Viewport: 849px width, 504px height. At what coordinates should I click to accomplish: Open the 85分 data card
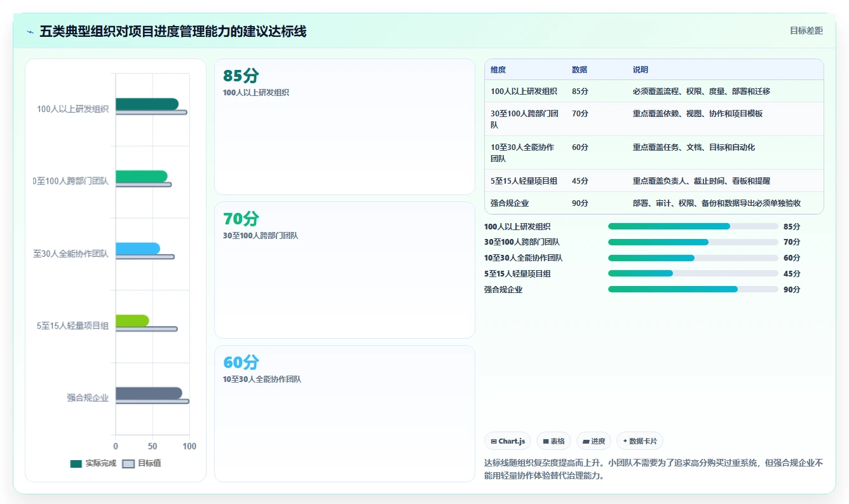pos(344,126)
